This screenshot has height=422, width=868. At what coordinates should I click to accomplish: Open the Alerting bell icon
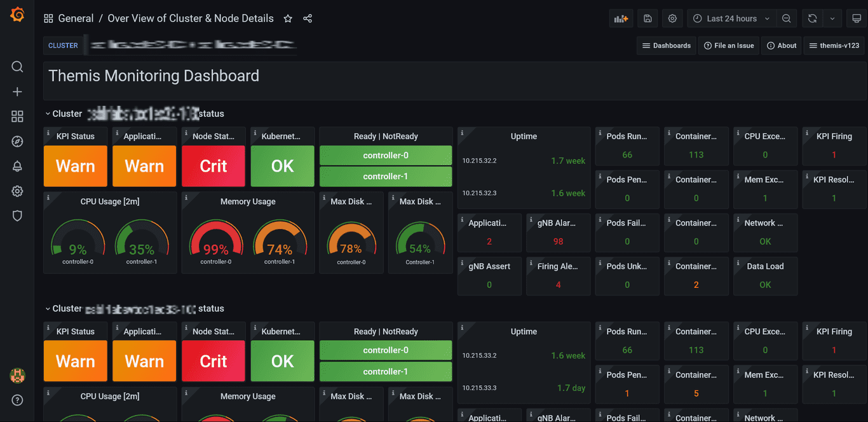tap(17, 166)
